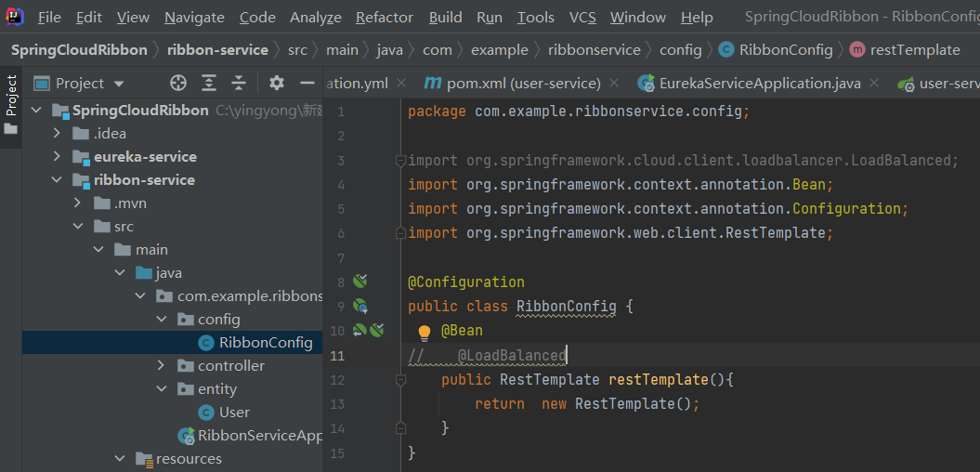The height and width of the screenshot is (472, 980).
Task: Collapse the entity package
Action: (x=162, y=389)
